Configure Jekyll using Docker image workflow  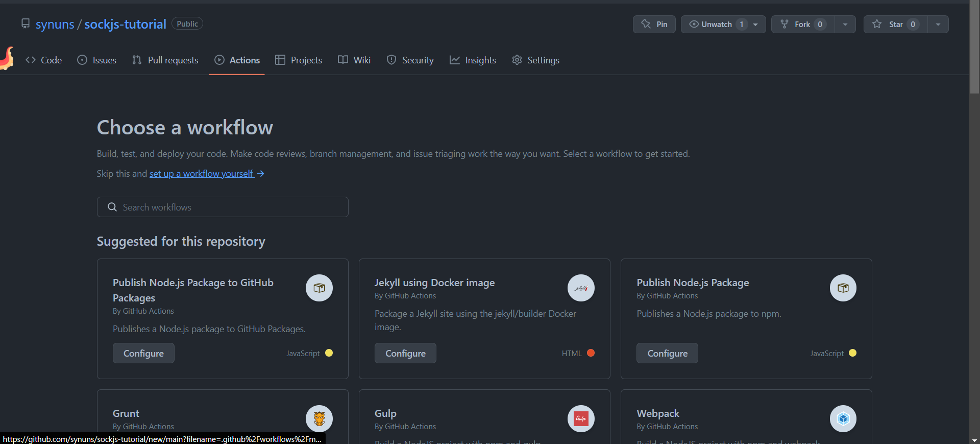click(405, 353)
